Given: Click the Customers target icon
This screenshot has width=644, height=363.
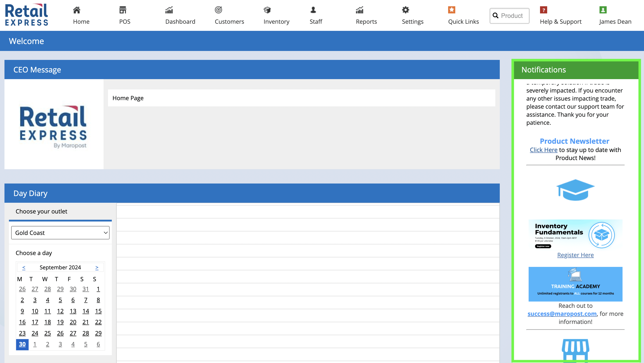Looking at the screenshot, I should [x=218, y=10].
